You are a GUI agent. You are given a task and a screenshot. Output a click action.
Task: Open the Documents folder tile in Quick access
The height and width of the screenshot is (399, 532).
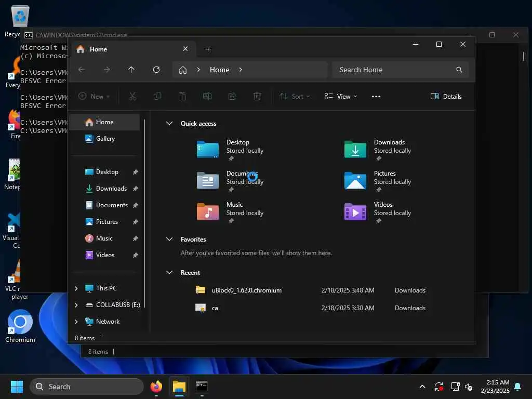coord(231,181)
